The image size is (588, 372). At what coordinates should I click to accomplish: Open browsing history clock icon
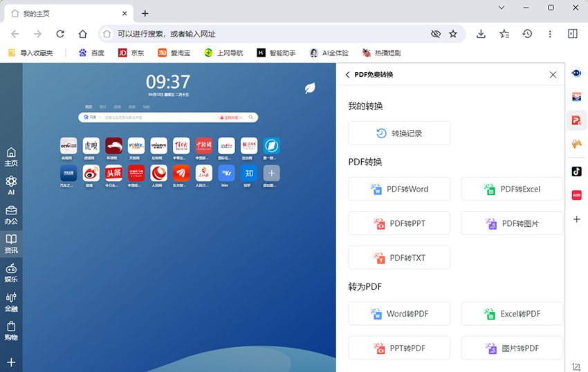pyautogui.click(x=527, y=34)
